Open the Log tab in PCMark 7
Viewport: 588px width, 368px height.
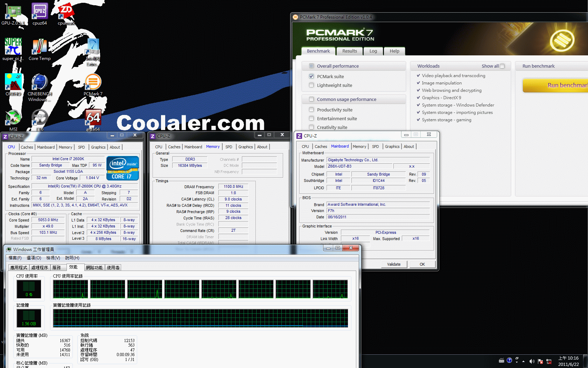(373, 51)
